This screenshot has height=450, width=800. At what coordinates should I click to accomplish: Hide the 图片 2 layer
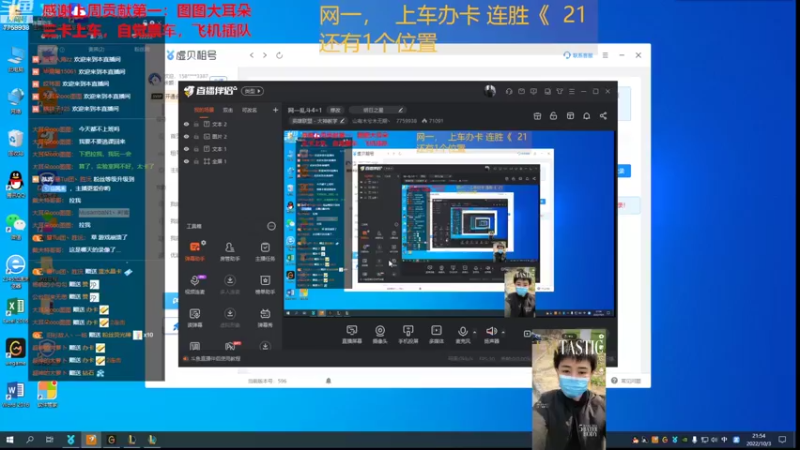[x=186, y=137]
